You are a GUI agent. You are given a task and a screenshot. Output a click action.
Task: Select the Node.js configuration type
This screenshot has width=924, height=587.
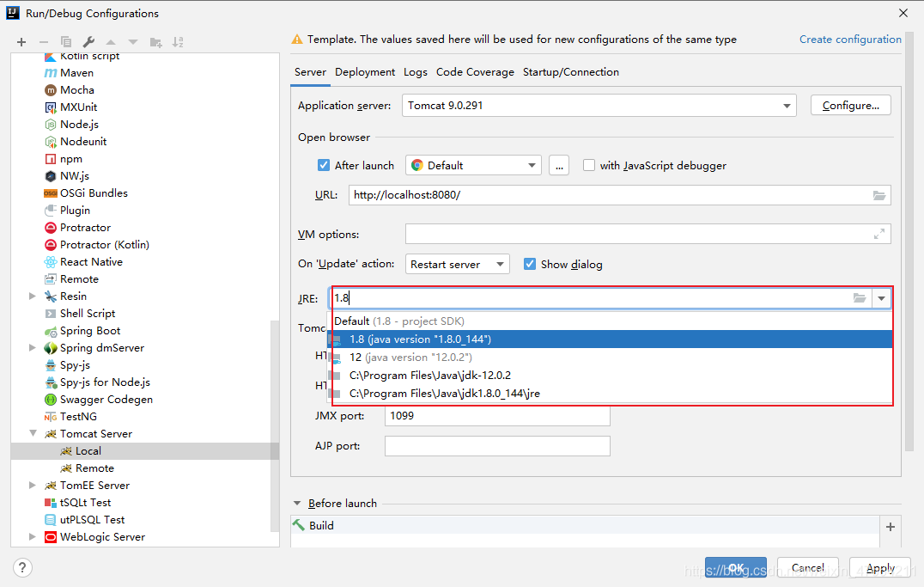click(79, 124)
